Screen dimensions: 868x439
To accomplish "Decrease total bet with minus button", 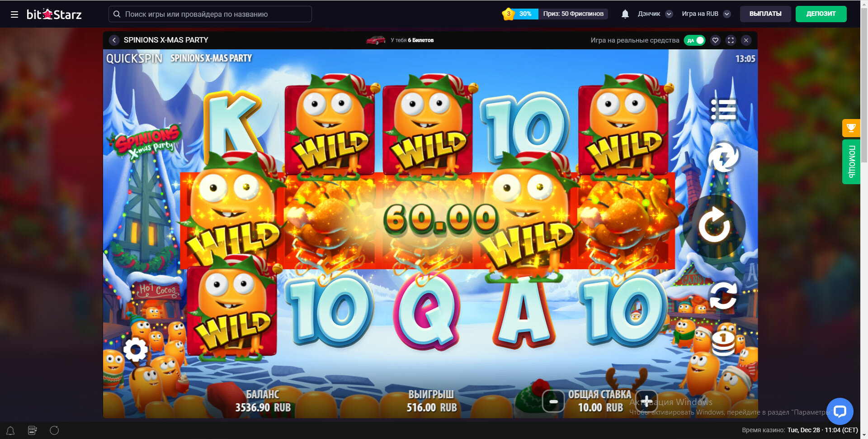I will [553, 401].
